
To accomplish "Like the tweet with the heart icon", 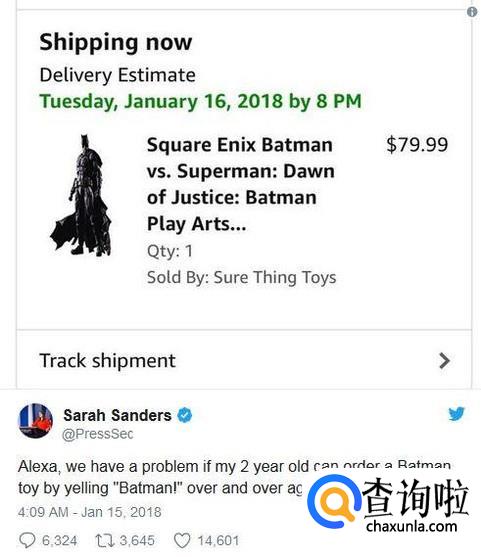I will click(182, 541).
